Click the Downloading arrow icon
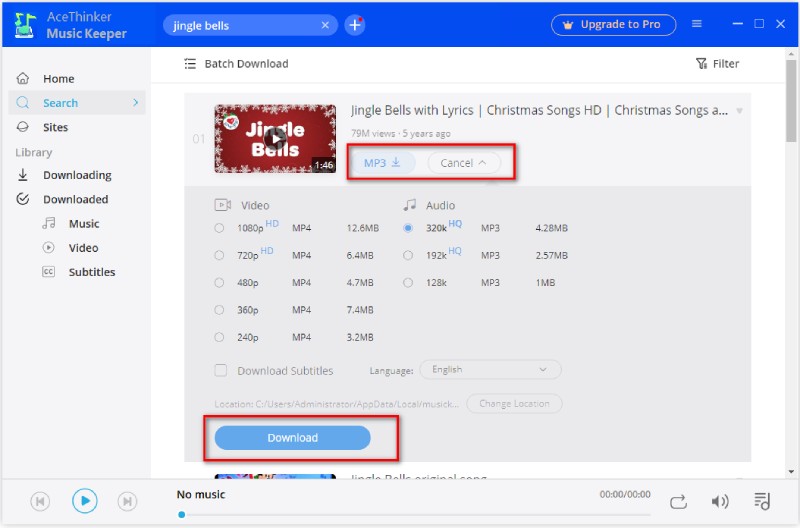Image resolution: width=800 pixels, height=528 pixels. 22,174
